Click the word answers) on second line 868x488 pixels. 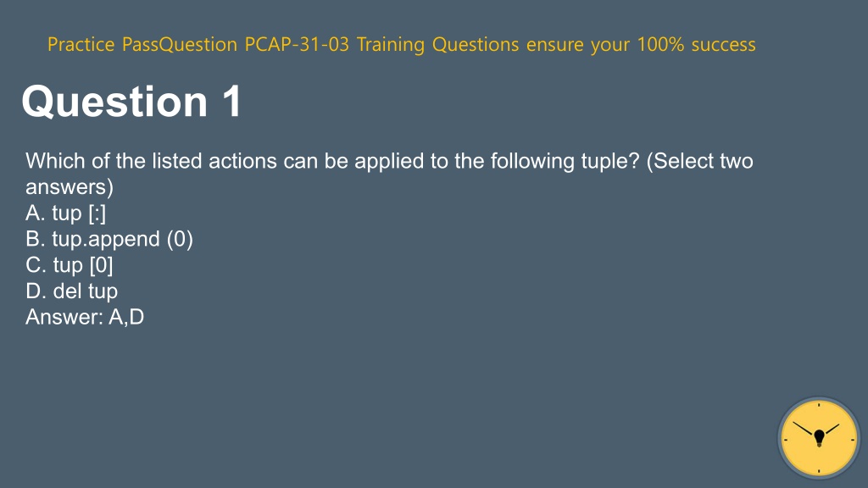coord(70,187)
